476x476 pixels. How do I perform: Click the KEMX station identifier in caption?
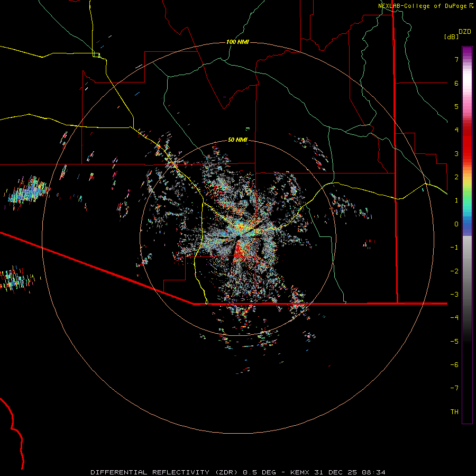[x=300, y=472]
